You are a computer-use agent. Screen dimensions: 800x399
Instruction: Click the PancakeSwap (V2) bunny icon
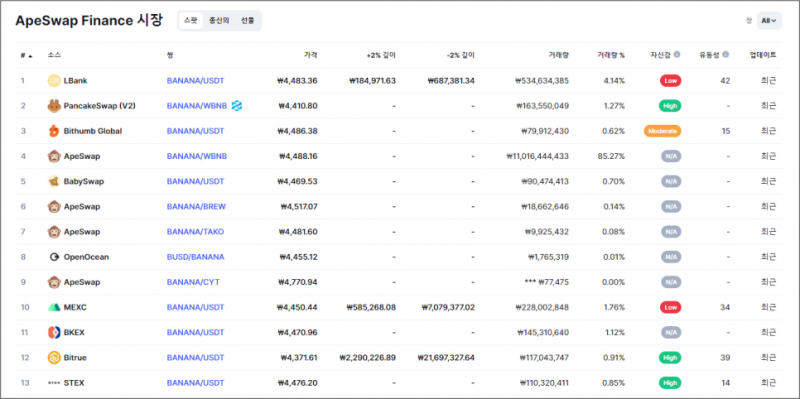tap(54, 106)
